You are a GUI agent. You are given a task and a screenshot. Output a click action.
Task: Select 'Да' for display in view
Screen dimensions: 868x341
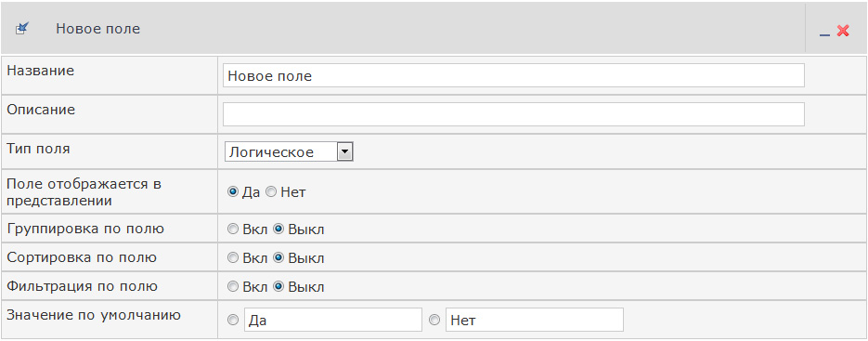(232, 191)
